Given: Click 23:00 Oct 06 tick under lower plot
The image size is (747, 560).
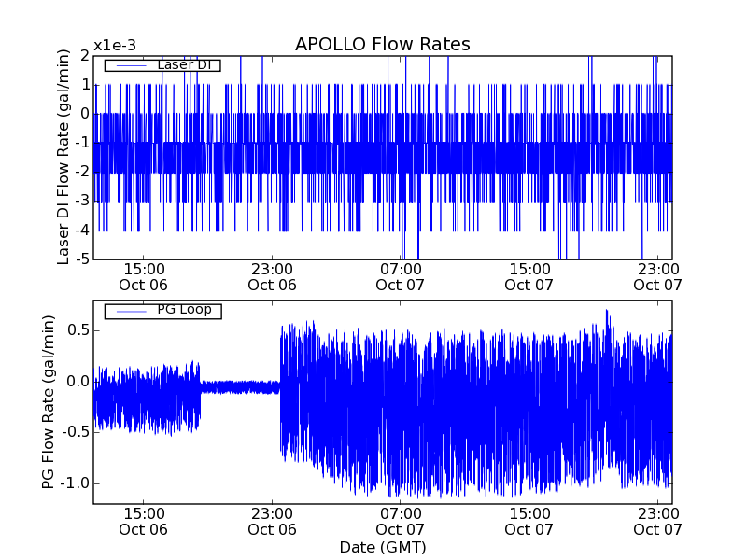Looking at the screenshot, I should pos(272,521).
